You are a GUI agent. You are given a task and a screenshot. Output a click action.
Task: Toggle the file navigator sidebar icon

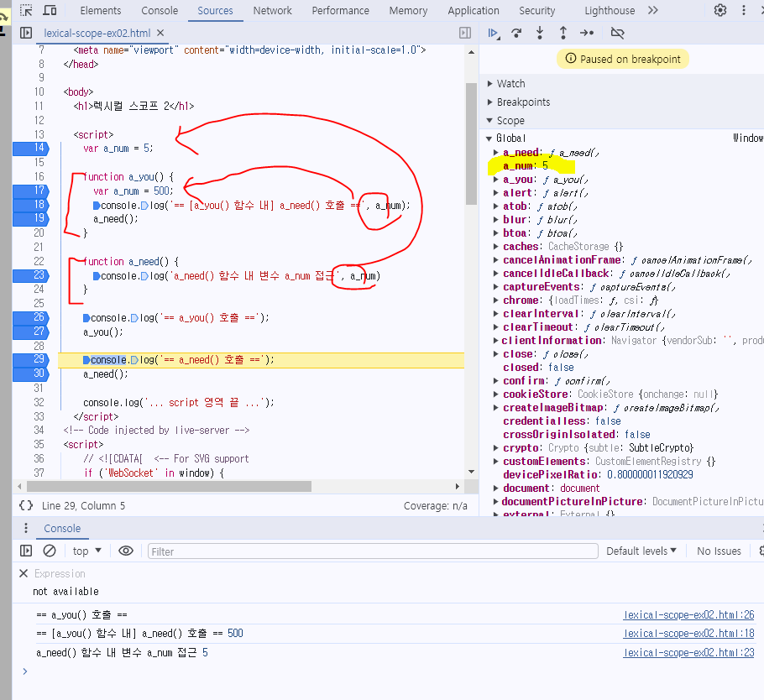point(26,33)
